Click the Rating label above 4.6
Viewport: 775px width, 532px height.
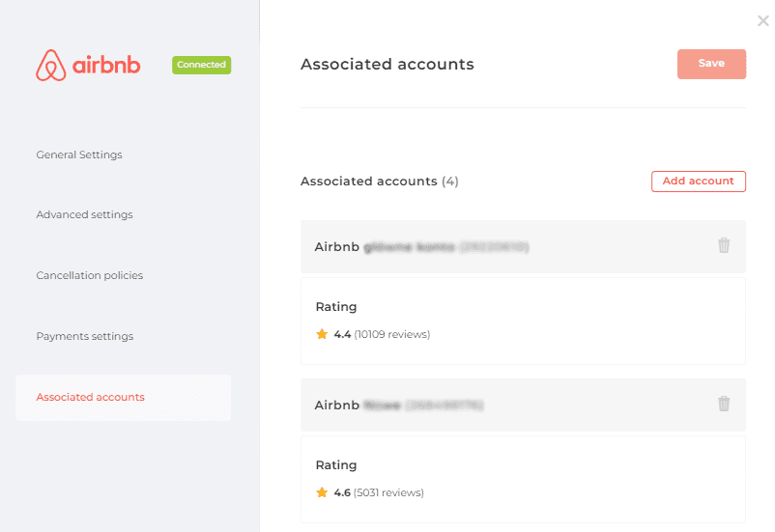click(336, 464)
